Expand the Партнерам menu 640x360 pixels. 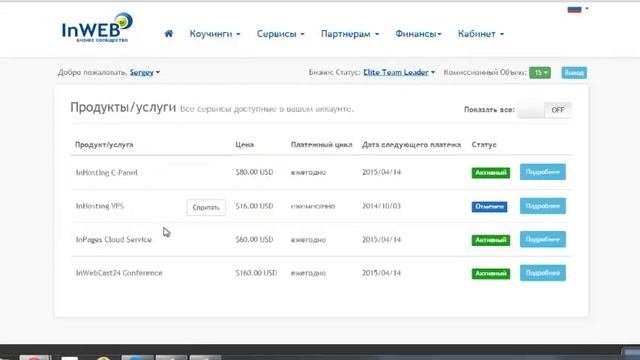pos(350,34)
